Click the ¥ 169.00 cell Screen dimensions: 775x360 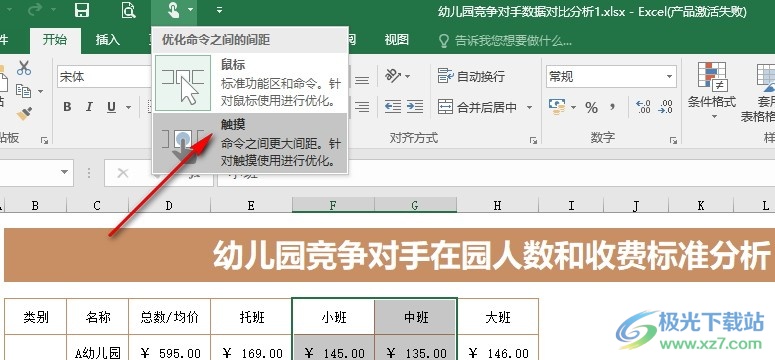click(x=251, y=348)
